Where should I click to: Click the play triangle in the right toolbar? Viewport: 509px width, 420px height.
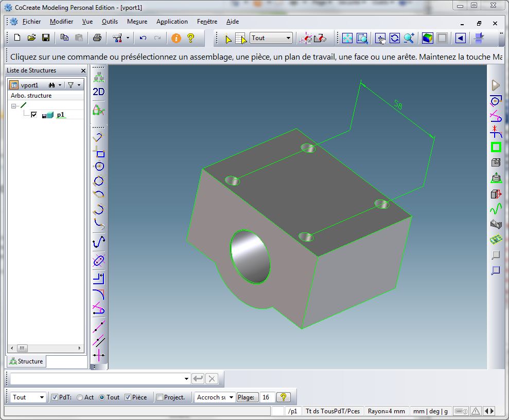click(496, 85)
